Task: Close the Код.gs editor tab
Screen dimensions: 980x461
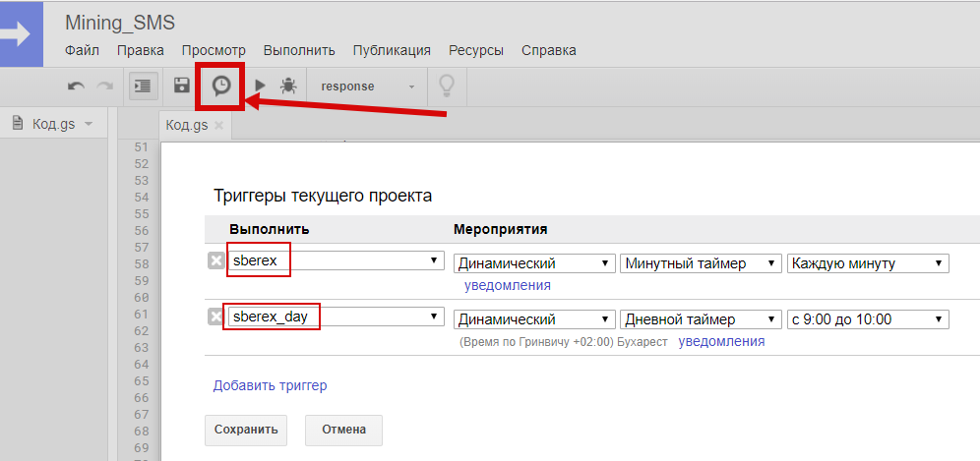Action: pos(218,125)
